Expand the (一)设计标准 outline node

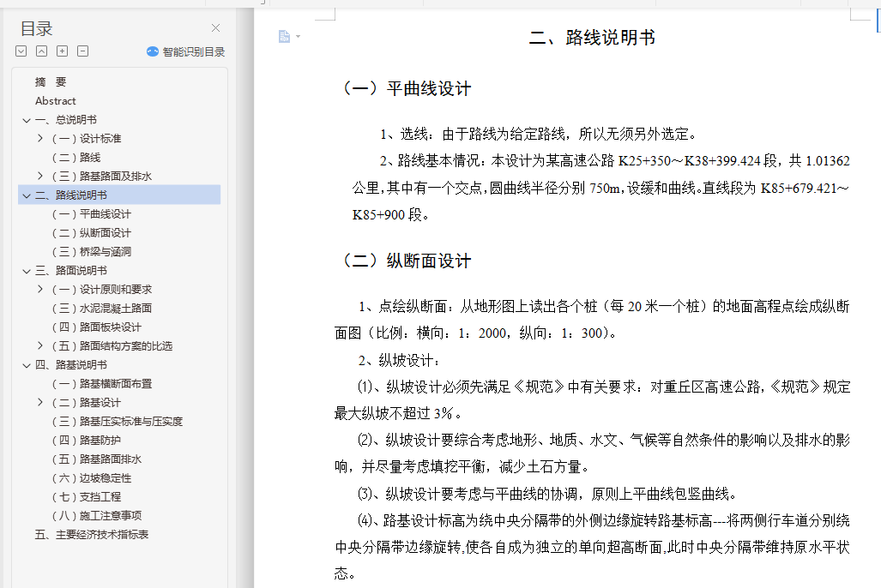click(40, 138)
